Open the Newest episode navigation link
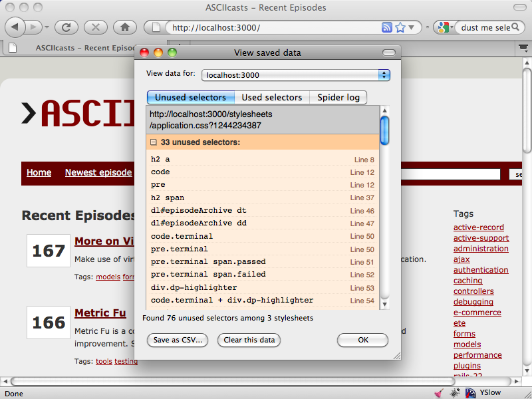Screen dimensions: 532x399 click(98, 172)
